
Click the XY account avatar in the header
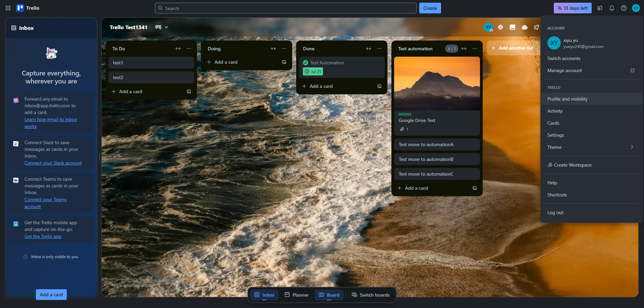(x=636, y=8)
